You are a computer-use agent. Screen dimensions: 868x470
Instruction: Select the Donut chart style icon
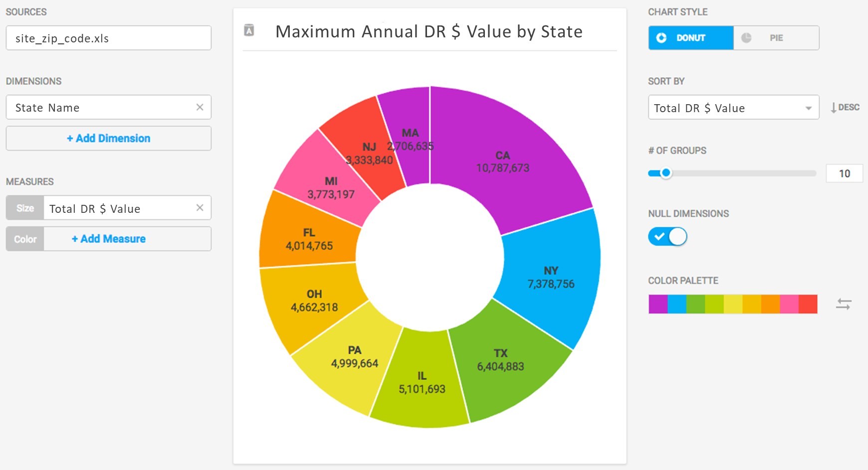[x=661, y=37]
